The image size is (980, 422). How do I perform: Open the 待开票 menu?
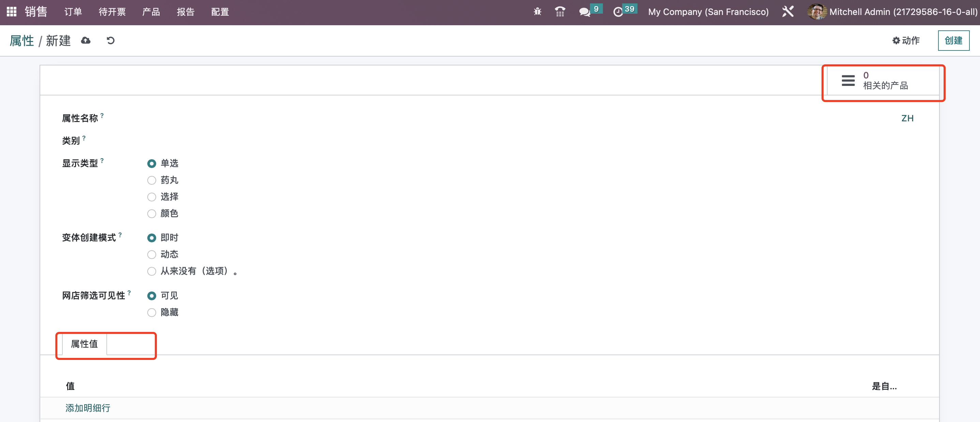(112, 12)
